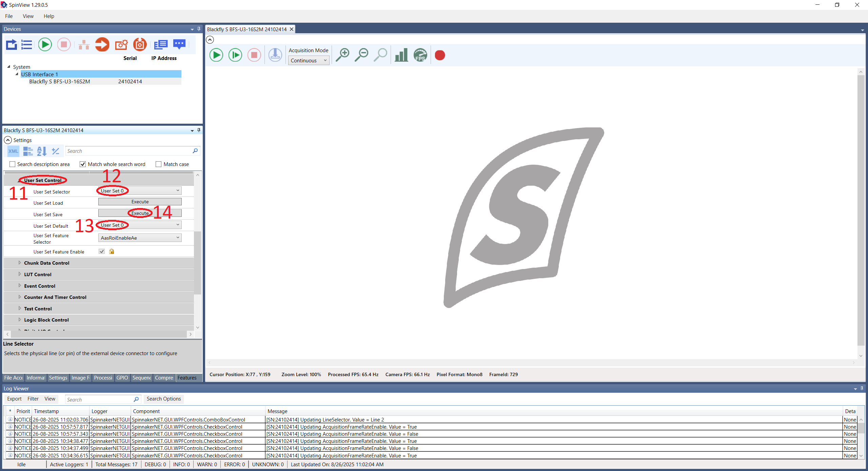Click the feature Search input field

[129, 151]
